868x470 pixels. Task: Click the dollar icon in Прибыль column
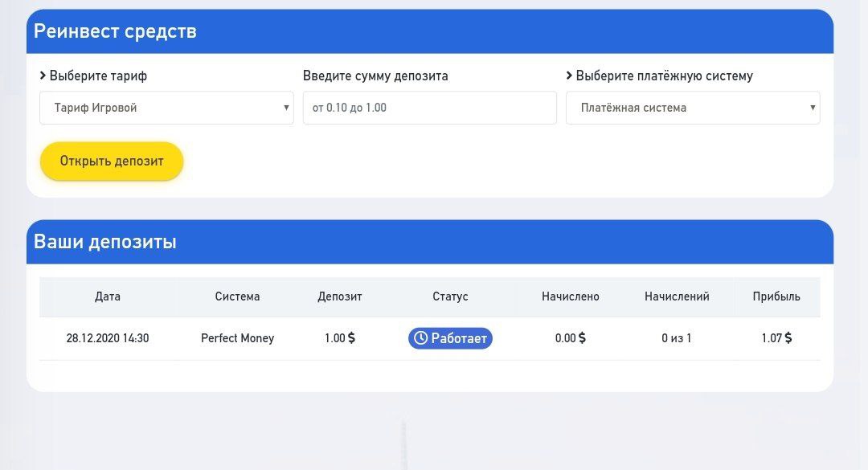tap(788, 337)
